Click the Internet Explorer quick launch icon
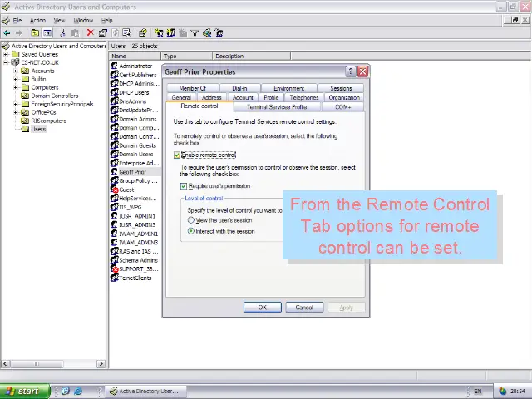Viewport: 532px width, 399px height. [x=78, y=391]
